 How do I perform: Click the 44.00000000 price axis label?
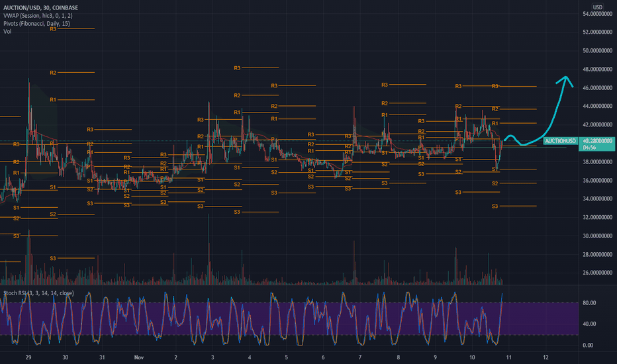(597, 107)
